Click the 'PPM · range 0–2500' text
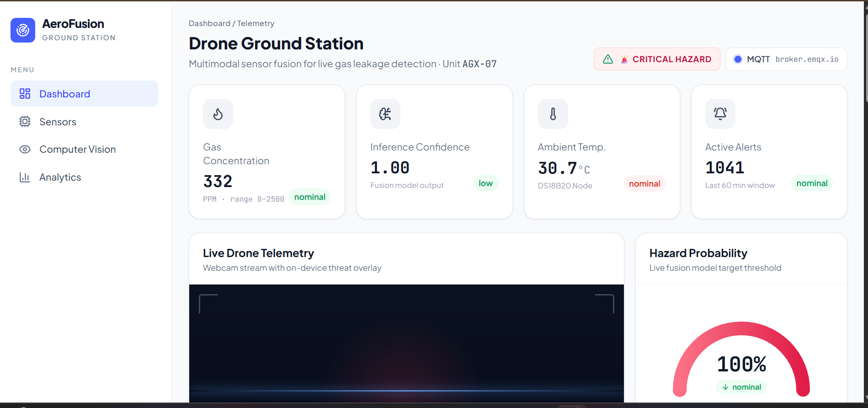The width and height of the screenshot is (868, 408). 244,199
